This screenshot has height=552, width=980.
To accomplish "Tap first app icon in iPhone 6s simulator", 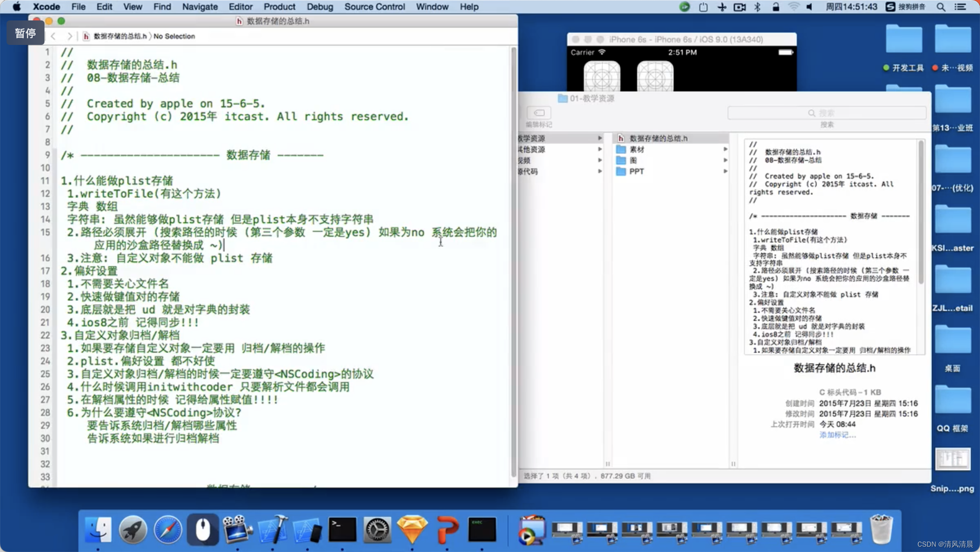I will [x=602, y=76].
